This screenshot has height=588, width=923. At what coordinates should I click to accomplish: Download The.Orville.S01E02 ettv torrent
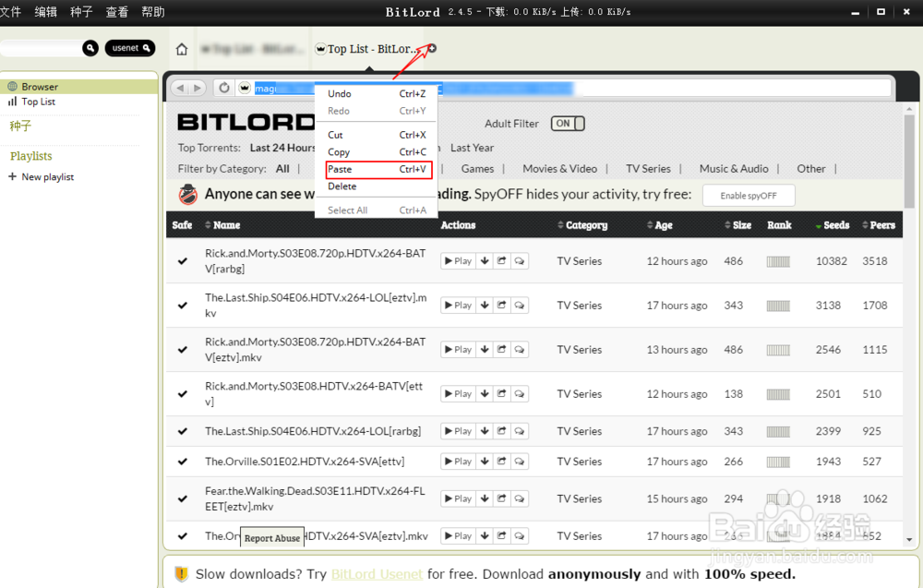[485, 461]
